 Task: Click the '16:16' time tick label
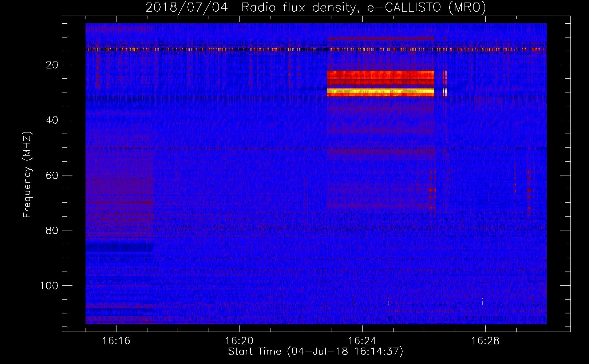coord(116,341)
